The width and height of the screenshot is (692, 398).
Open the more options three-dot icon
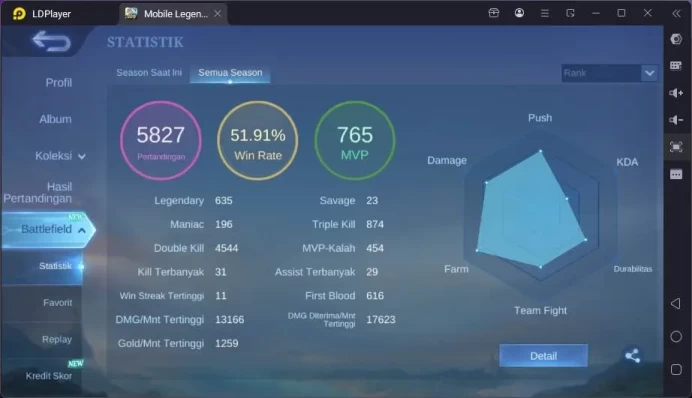676,174
